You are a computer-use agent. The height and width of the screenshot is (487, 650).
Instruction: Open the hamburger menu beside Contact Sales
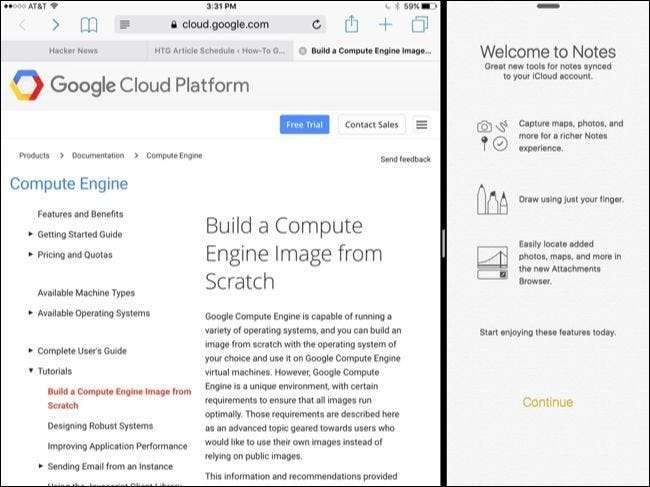point(422,124)
